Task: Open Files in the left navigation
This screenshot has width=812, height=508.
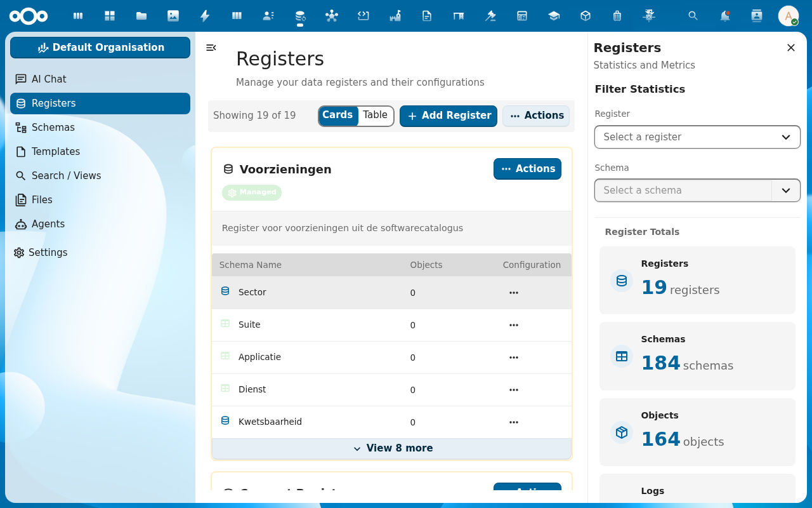Action: pyautogui.click(x=100, y=200)
